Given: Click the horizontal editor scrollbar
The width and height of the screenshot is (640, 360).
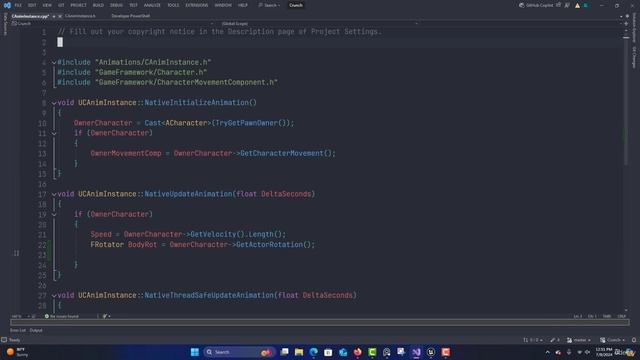Looking at the screenshot, I should tap(320, 322).
